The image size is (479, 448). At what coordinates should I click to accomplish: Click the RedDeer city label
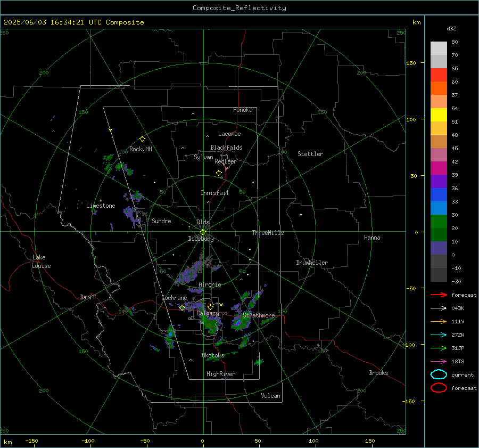[226, 161]
